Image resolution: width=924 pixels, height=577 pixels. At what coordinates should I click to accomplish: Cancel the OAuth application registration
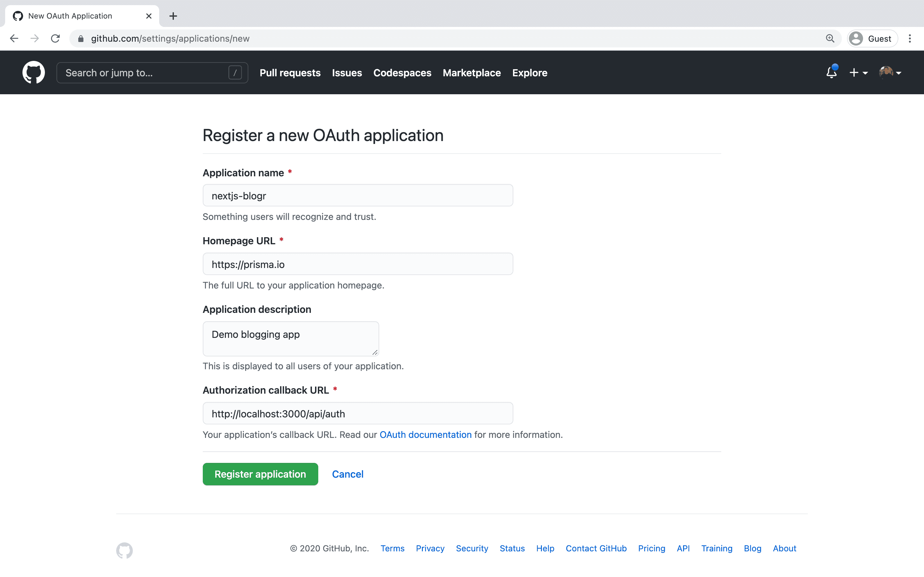coord(347,474)
